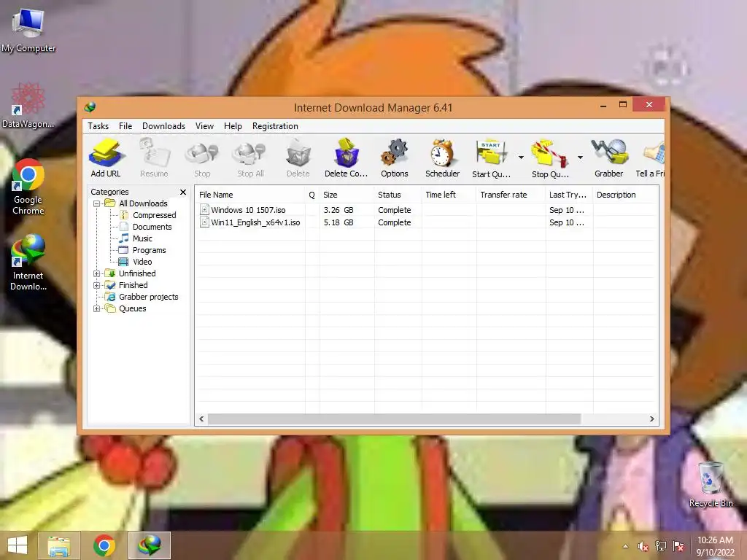The width and height of the screenshot is (747, 560).
Task: Open Options via gear icon
Action: (395, 158)
